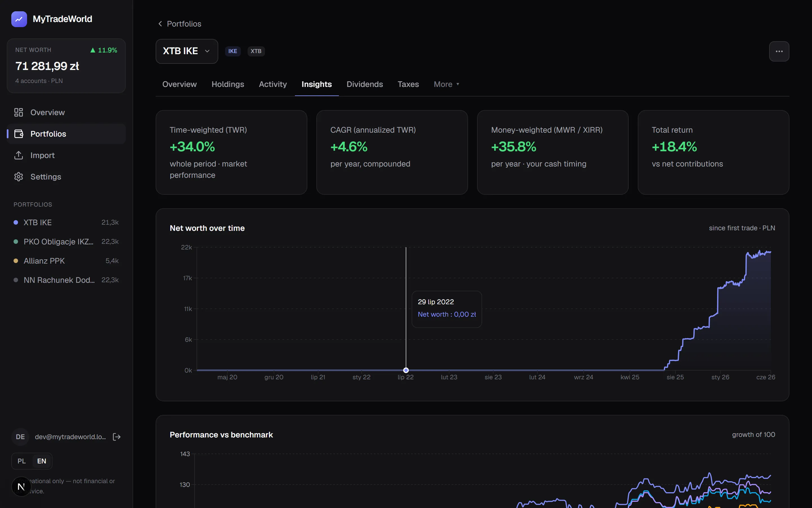This screenshot has height=508, width=812.
Task: Click the gray dot beside NN Rachunek
Action: tap(16, 280)
